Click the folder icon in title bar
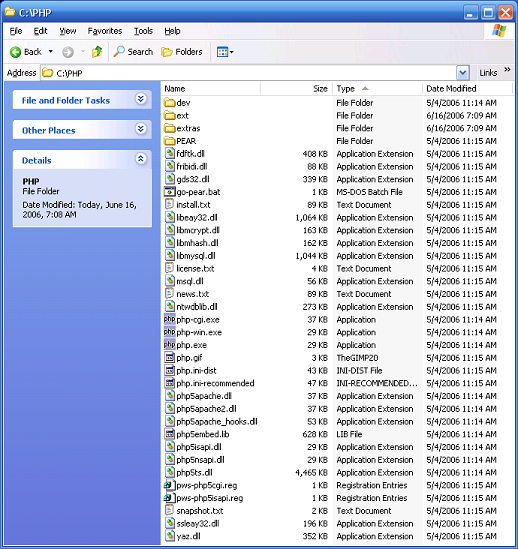The width and height of the screenshot is (518, 549). [10, 12]
